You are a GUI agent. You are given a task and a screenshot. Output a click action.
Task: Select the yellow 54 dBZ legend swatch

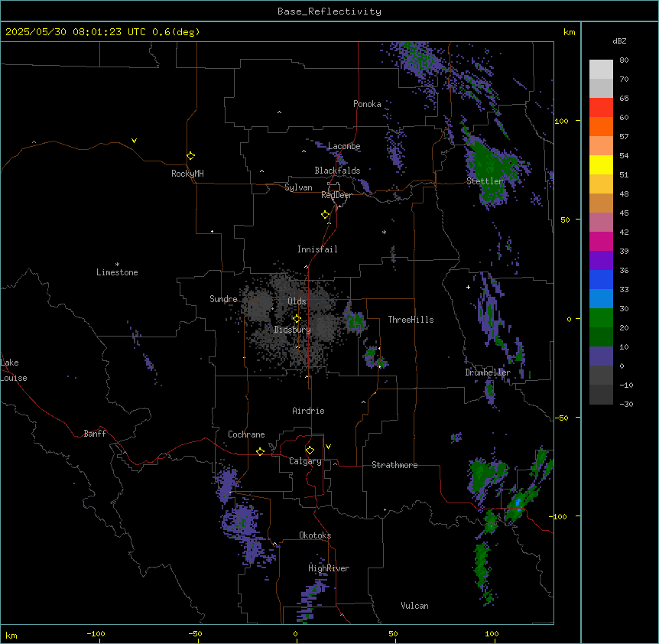pos(601,164)
